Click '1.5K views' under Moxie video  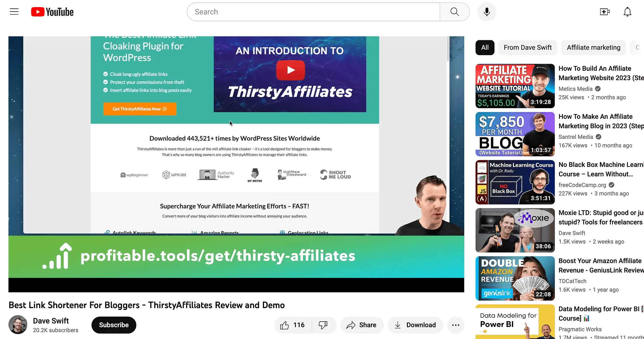click(x=572, y=242)
